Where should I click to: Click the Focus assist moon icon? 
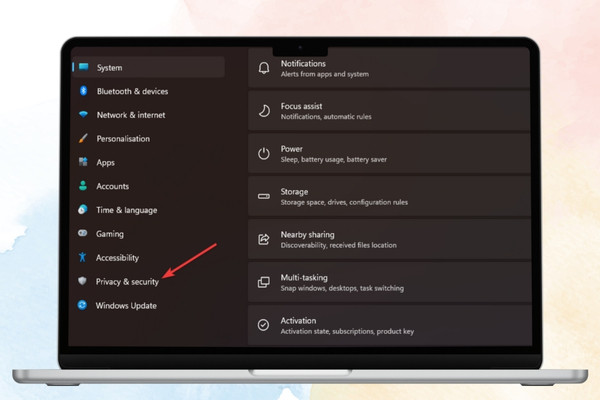tap(264, 111)
